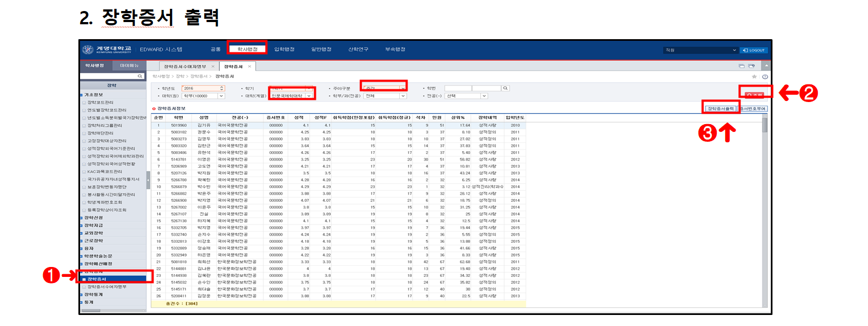Click the favorite star icon
This screenshot has width=868, height=326.
coord(754,77)
